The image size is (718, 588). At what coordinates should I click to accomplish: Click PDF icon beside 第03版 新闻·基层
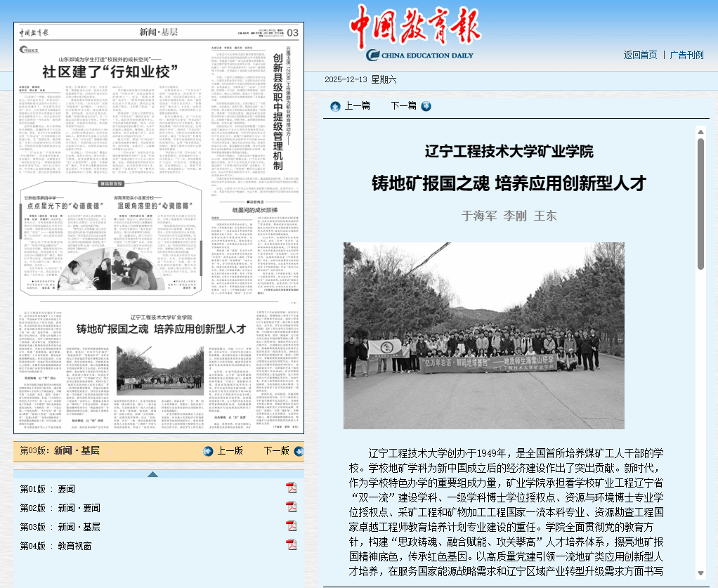(x=292, y=526)
